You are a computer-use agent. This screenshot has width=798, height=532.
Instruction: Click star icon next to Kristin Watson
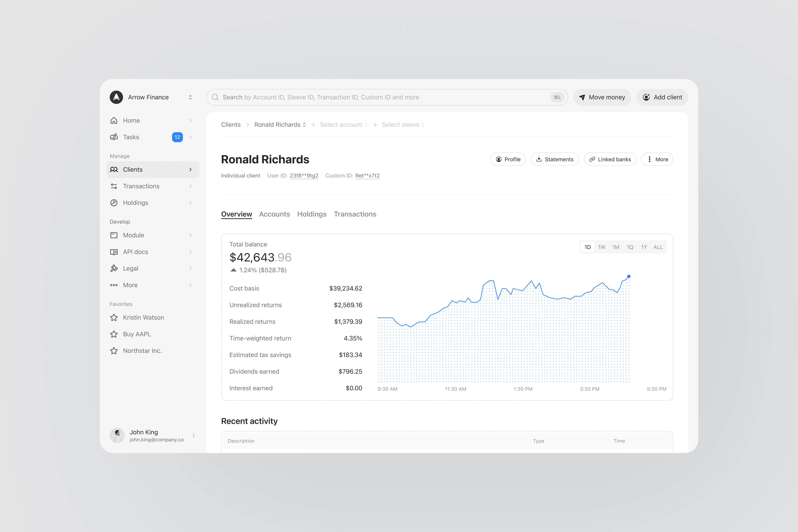tap(114, 318)
